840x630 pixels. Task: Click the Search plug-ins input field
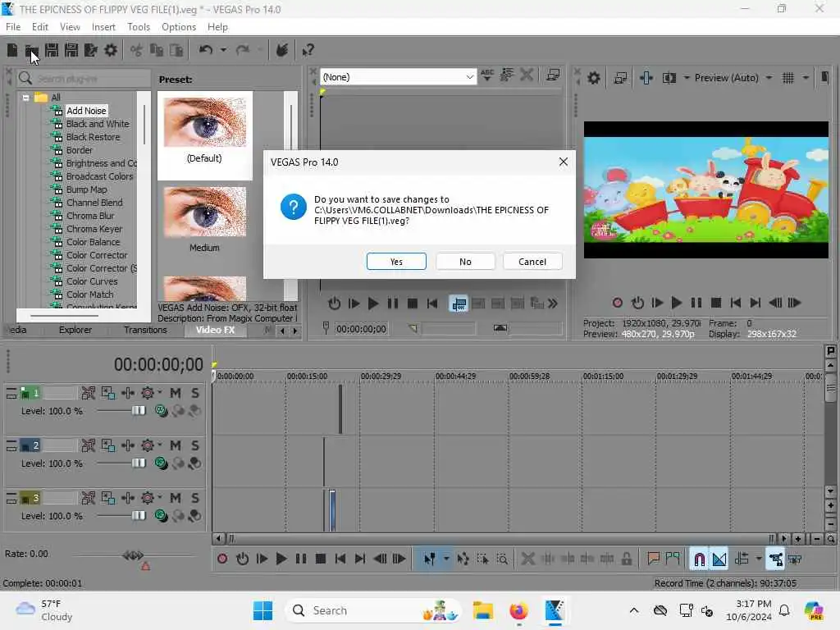click(84, 79)
